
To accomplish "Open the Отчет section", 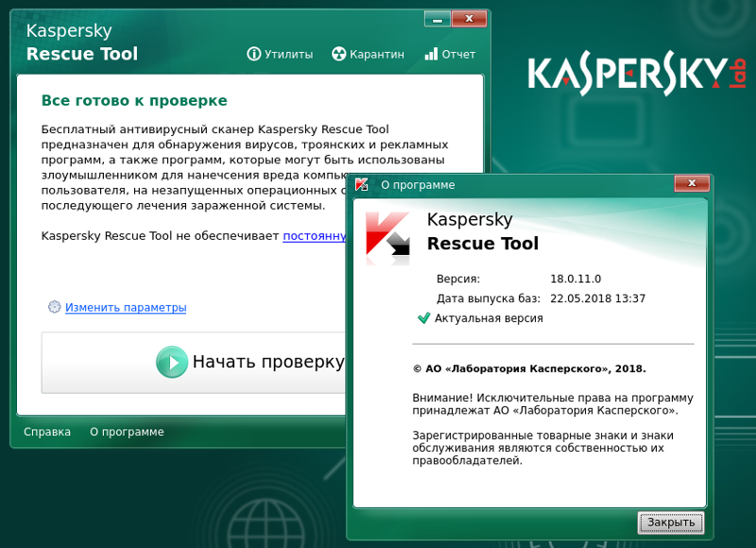I will point(458,55).
